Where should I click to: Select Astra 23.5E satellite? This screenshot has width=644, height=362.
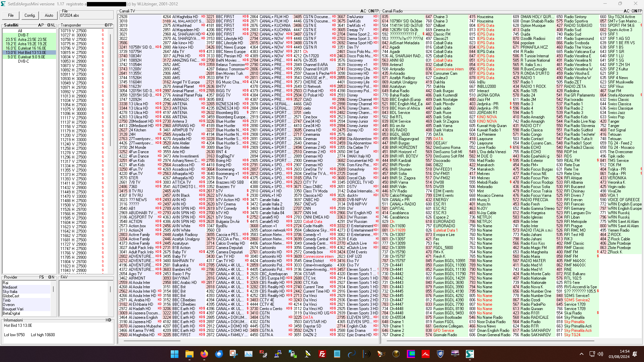pyautogui.click(x=30, y=40)
